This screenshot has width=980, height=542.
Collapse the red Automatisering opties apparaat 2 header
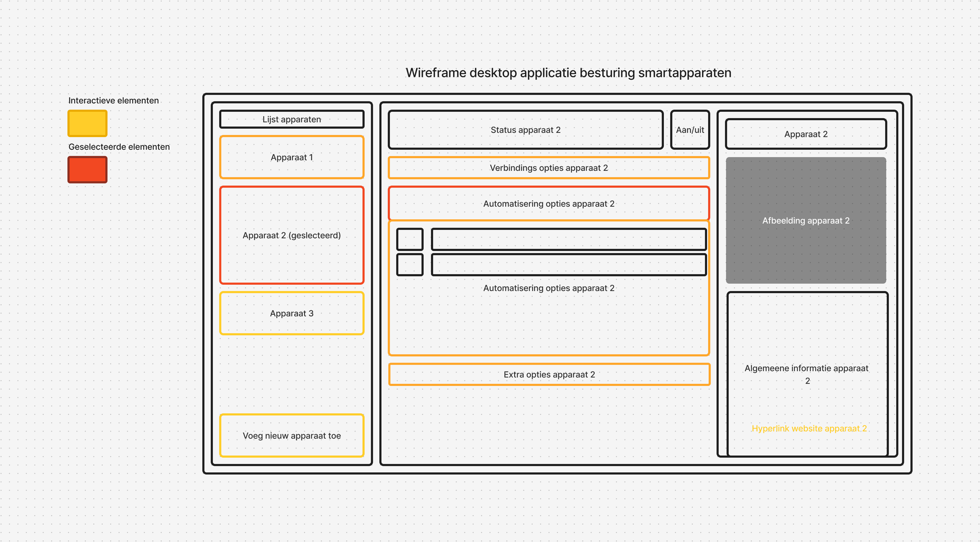coord(549,204)
